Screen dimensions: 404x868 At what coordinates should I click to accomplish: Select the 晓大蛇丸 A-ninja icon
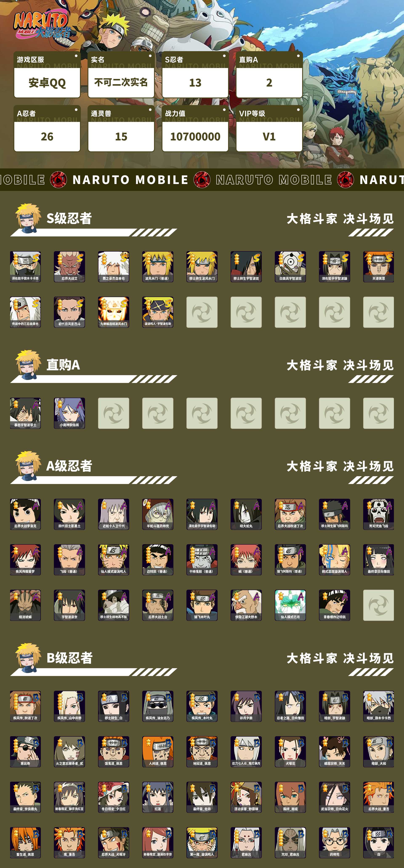pos(246,514)
